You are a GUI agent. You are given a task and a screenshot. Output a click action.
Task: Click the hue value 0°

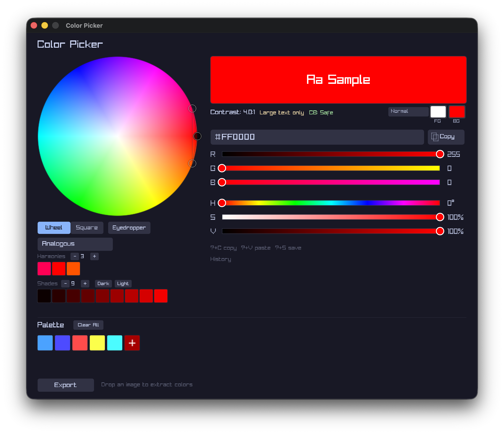[451, 203]
